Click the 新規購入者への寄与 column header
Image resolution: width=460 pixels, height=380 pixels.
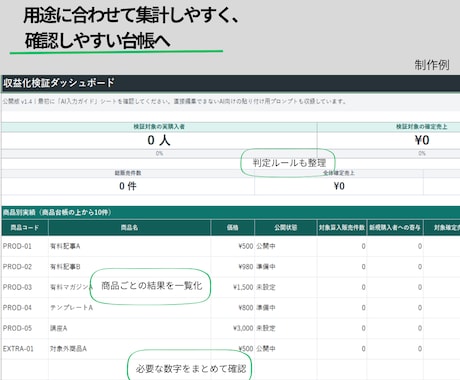pos(395,228)
